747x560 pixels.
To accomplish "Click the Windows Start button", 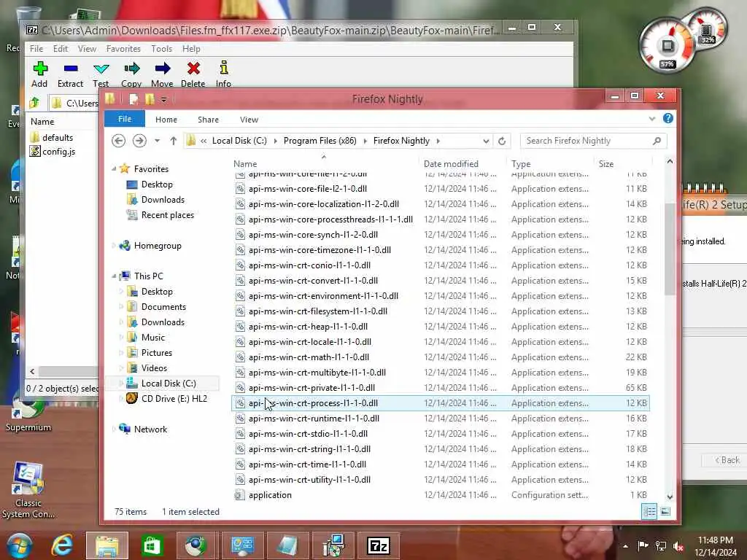I will tap(20, 545).
